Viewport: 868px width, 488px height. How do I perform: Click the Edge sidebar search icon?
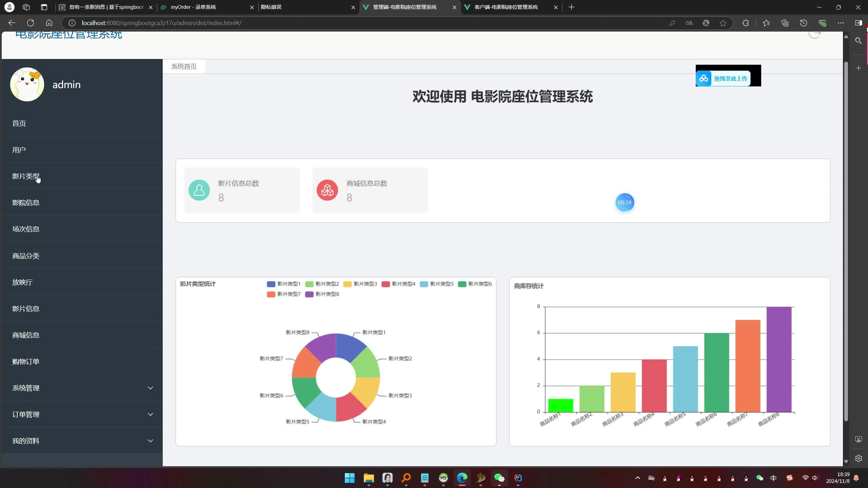click(x=858, y=41)
